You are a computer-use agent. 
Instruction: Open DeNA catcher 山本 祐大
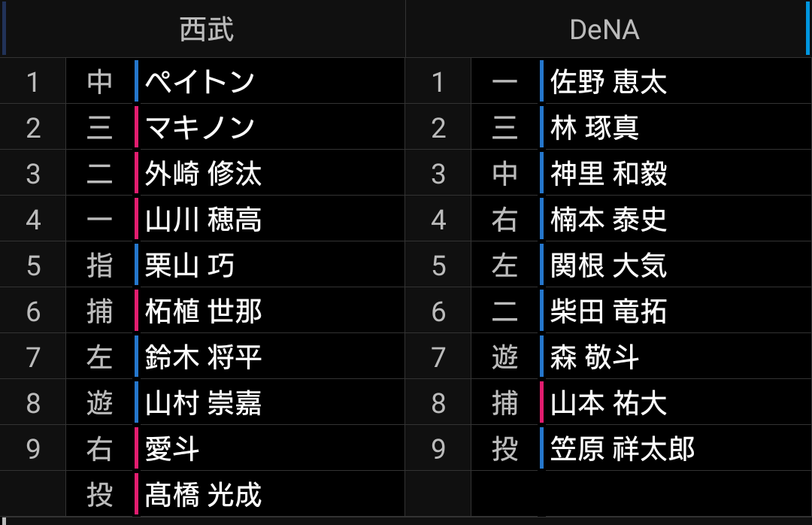coord(608,402)
